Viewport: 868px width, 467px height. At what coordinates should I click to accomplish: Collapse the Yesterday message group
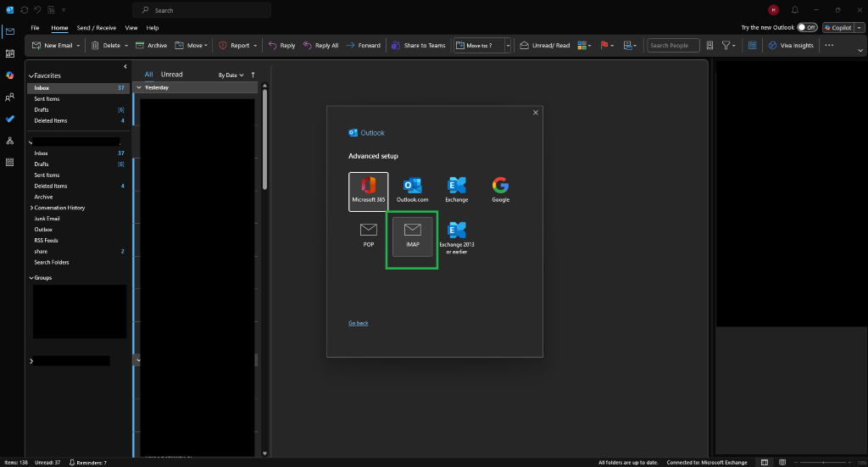(x=139, y=87)
